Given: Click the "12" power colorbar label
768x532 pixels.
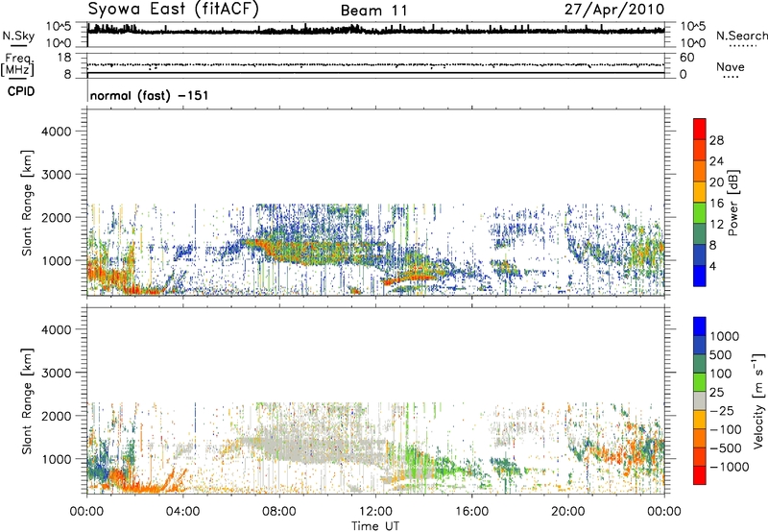Looking at the screenshot, I should coord(716,225).
